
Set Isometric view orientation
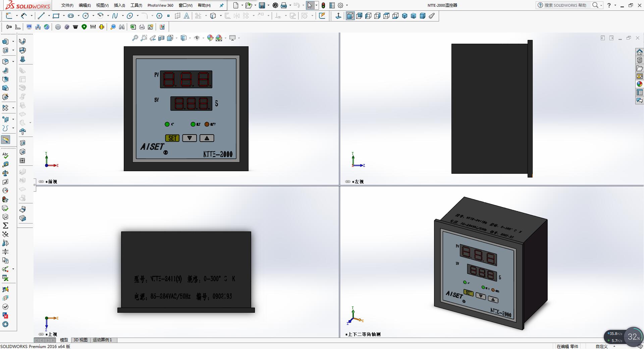tap(405, 15)
